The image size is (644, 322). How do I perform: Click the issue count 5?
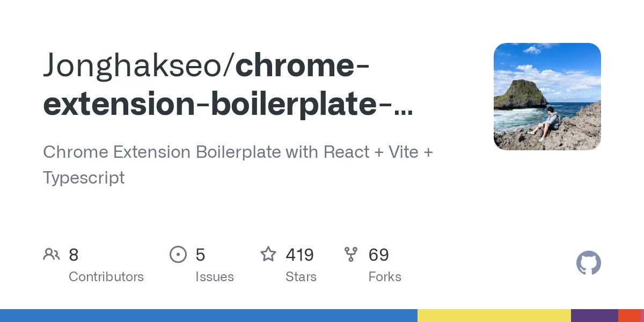200,254
